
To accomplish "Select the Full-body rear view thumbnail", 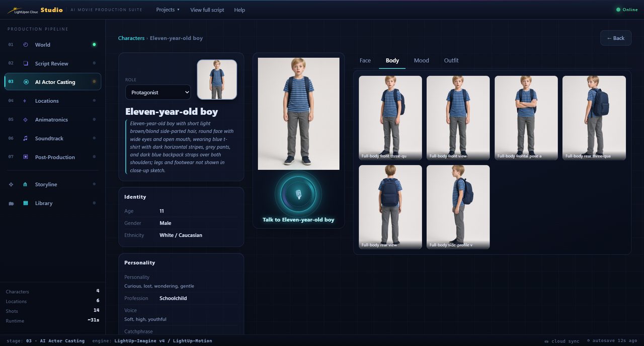I will point(390,207).
